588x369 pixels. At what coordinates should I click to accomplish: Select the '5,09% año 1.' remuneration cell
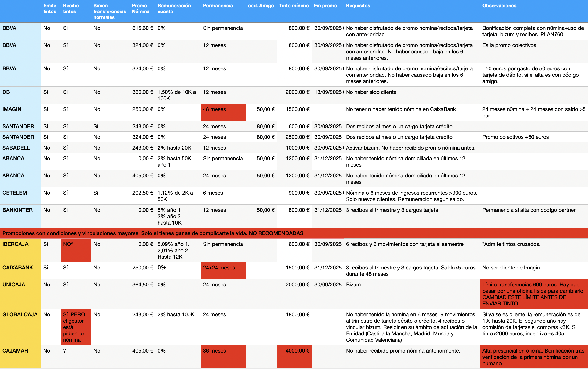coord(178,250)
